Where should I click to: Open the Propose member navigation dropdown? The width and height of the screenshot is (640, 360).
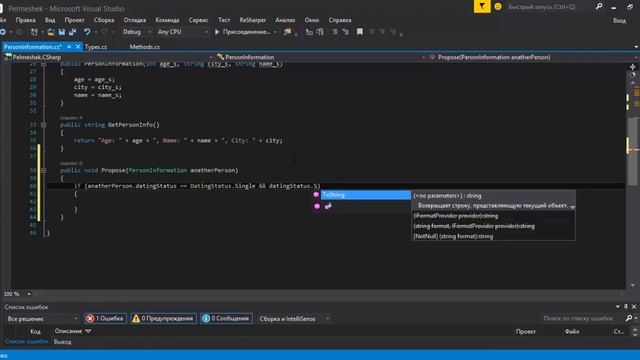[x=534, y=58]
